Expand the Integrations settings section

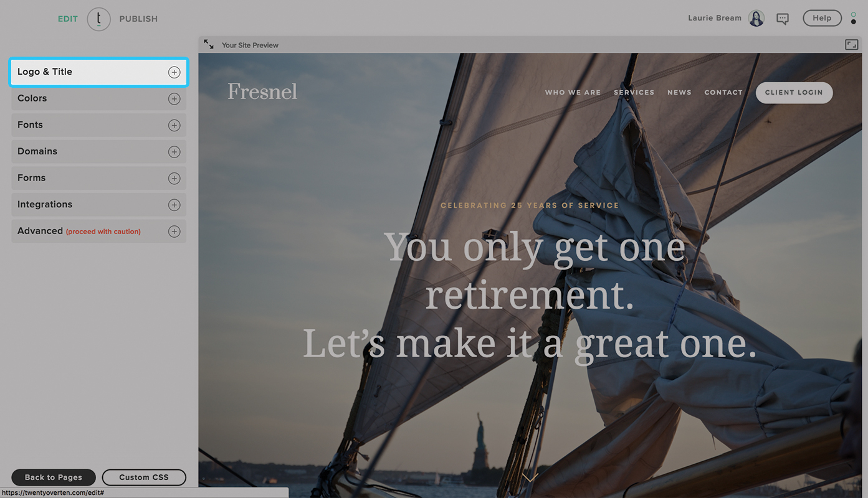[98, 205]
